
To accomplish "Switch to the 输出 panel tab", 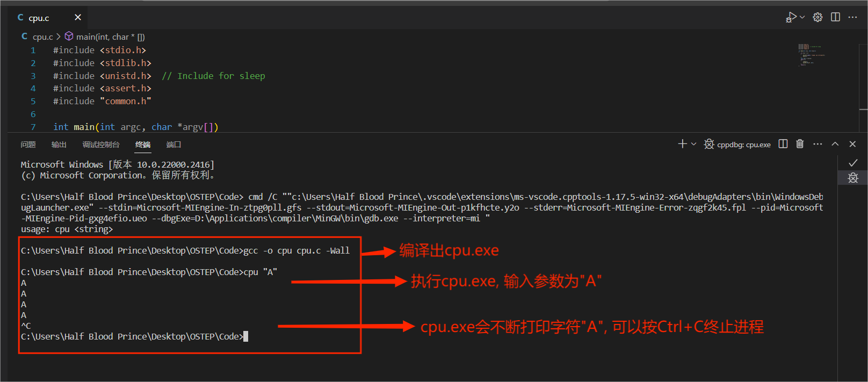I will pos(59,145).
